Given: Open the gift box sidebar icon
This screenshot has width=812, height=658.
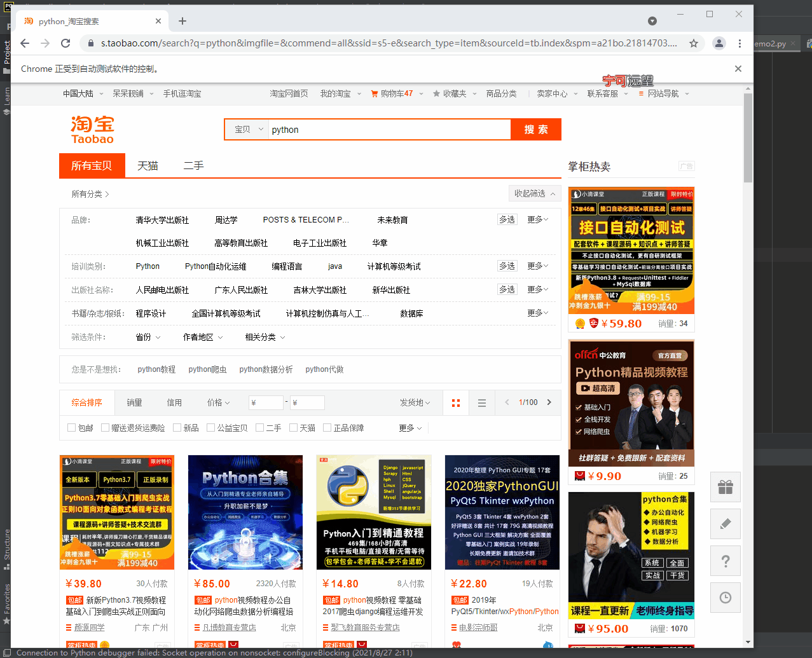Looking at the screenshot, I should [x=726, y=487].
